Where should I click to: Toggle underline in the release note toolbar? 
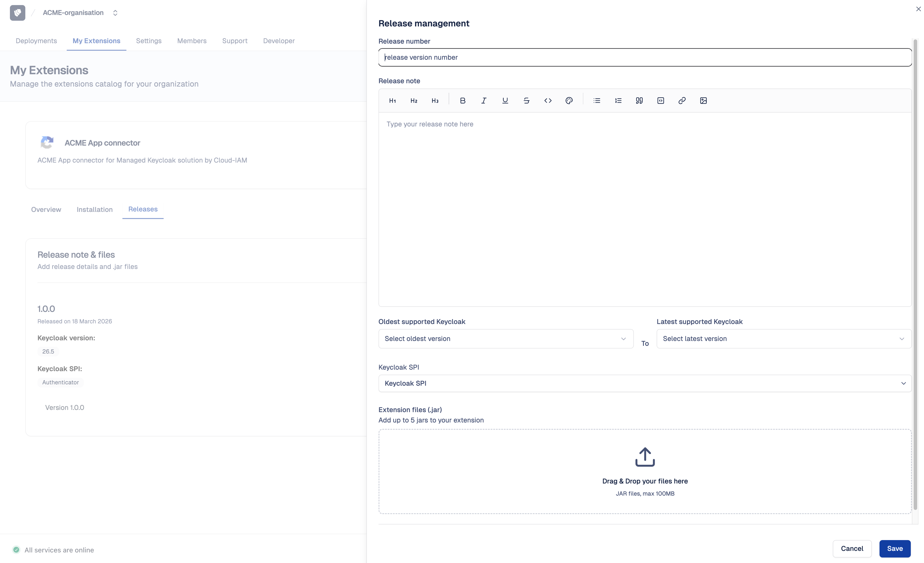coord(505,100)
